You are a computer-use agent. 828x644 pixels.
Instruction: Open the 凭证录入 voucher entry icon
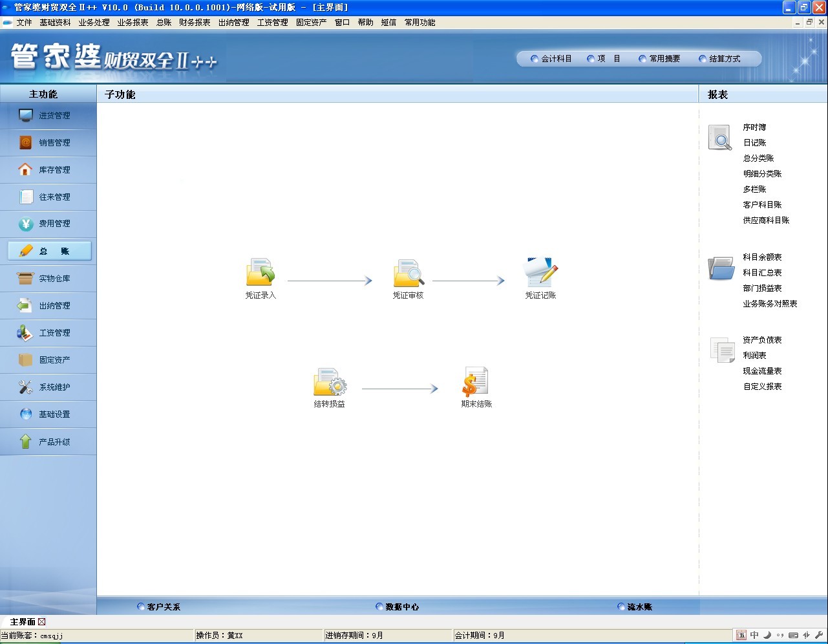[260, 272]
